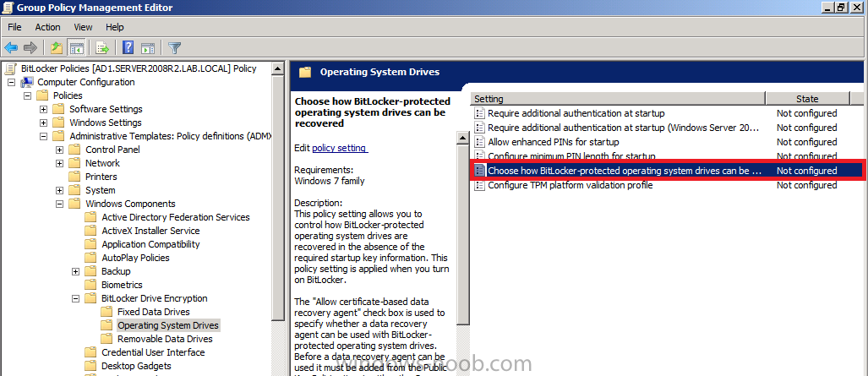Expand the System node
The image size is (868, 376).
(60, 190)
